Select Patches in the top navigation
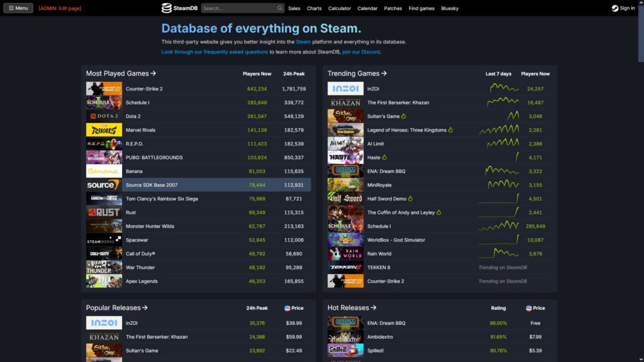644x362 pixels. (x=393, y=8)
